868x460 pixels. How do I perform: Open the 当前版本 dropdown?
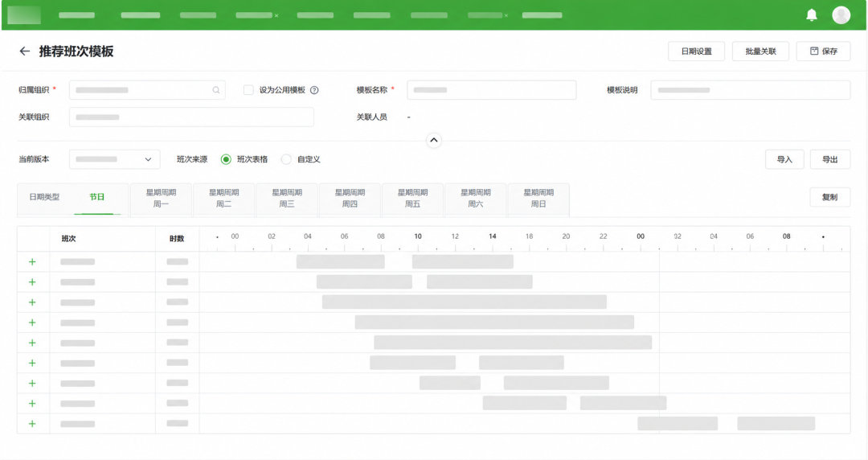pos(115,159)
